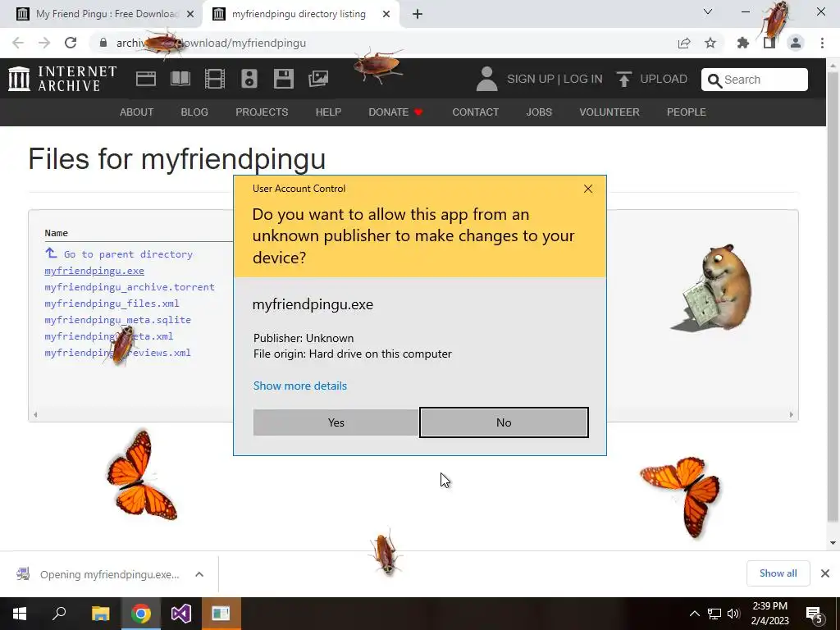Open the JOBS menu item
The width and height of the screenshot is (840, 630).
[539, 112]
